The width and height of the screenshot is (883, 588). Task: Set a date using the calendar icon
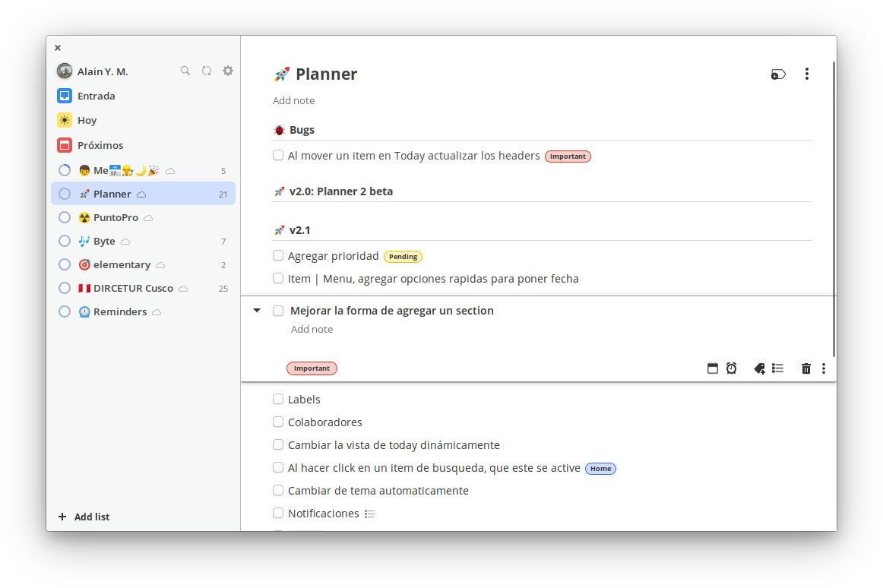point(713,368)
